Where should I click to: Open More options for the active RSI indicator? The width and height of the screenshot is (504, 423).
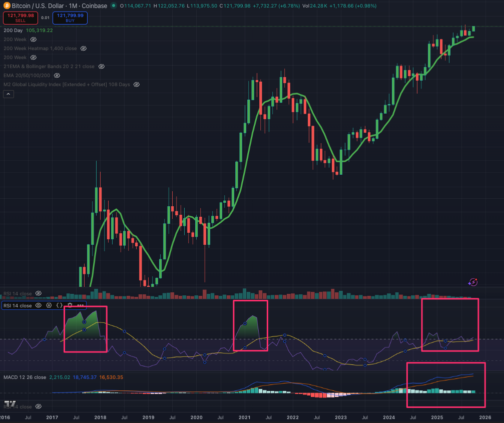point(81,305)
